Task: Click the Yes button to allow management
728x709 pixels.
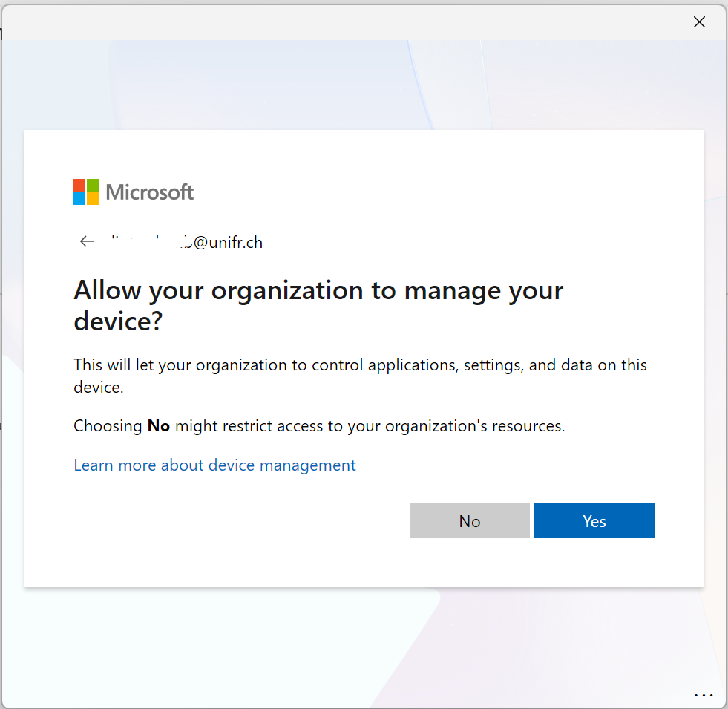Action: [594, 520]
